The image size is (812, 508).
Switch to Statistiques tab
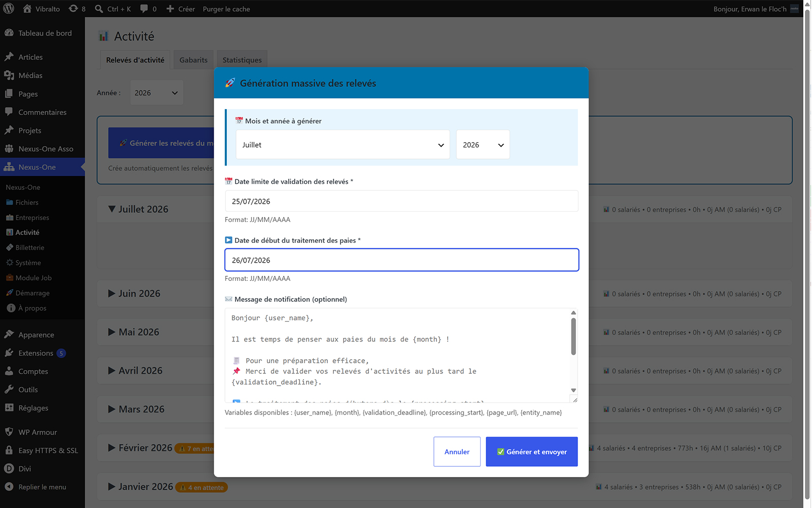242,60
